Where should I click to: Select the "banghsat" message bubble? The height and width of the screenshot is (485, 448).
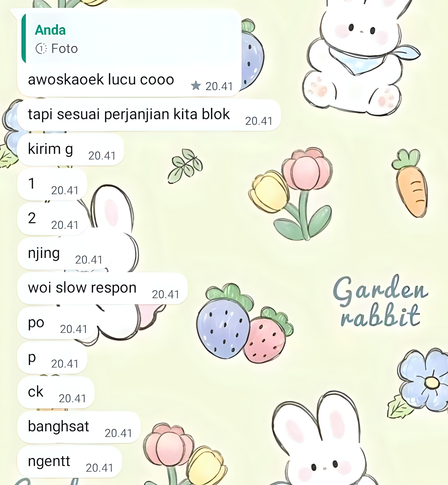click(79, 427)
